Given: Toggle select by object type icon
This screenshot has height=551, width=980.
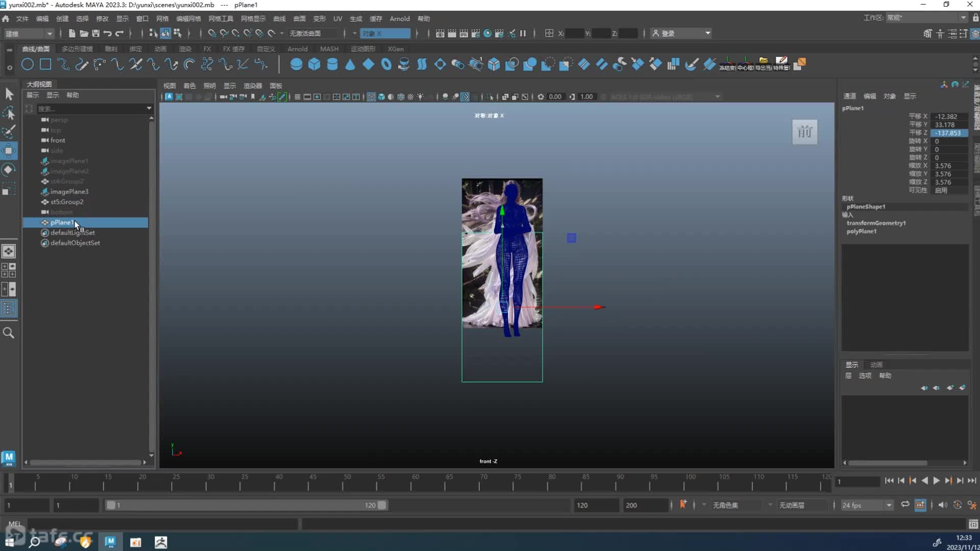Looking at the screenshot, I should [x=165, y=33].
